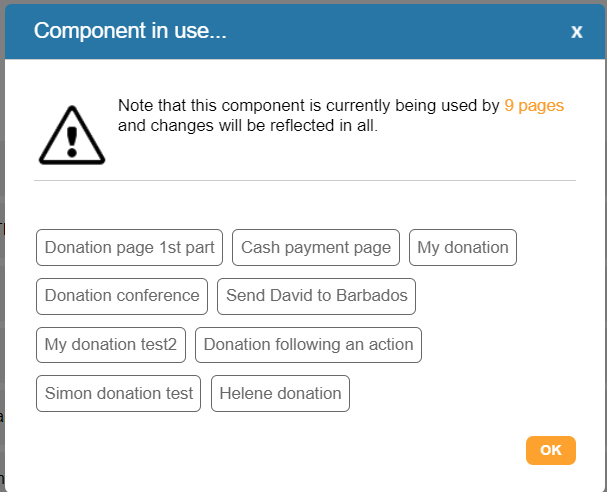Click the 'My donation test2' chip
607x492 pixels.
coord(111,345)
